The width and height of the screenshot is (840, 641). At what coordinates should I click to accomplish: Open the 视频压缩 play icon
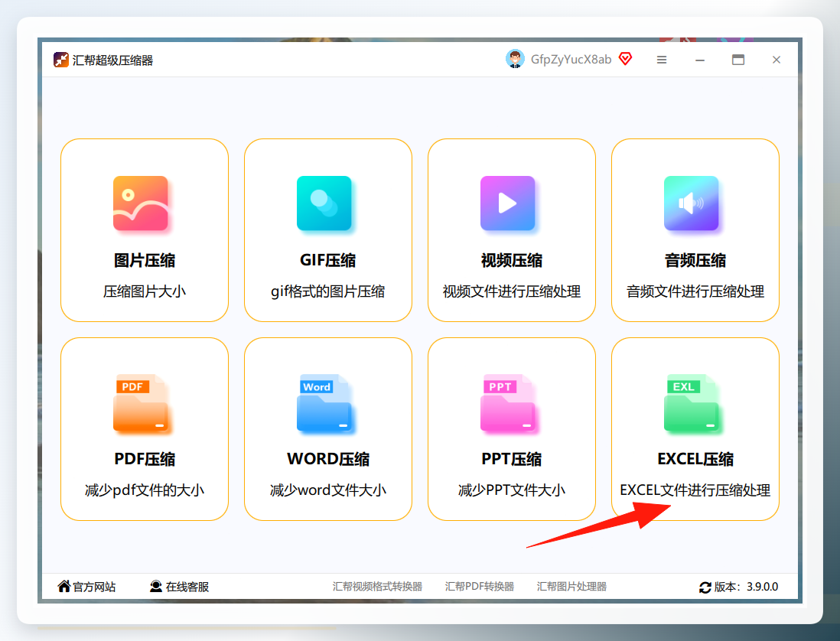(508, 203)
